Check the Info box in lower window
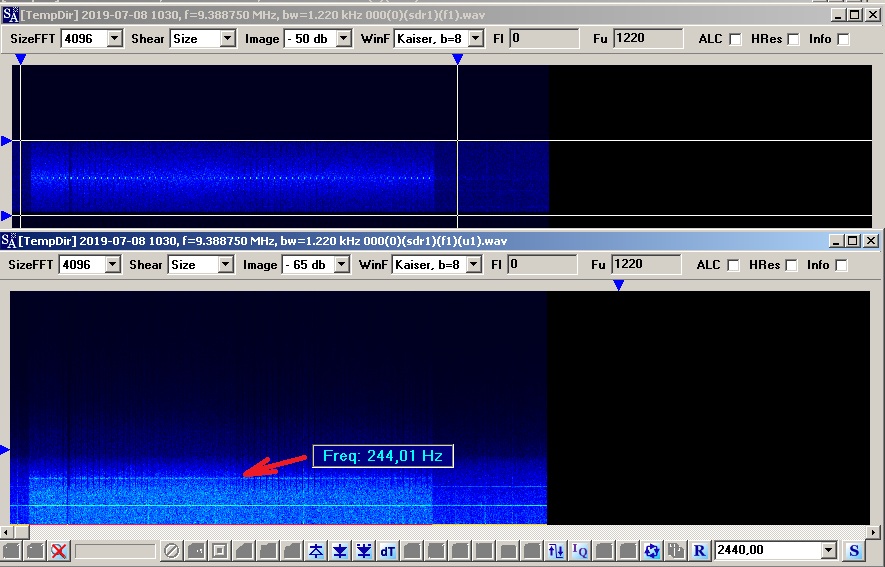 [843, 265]
